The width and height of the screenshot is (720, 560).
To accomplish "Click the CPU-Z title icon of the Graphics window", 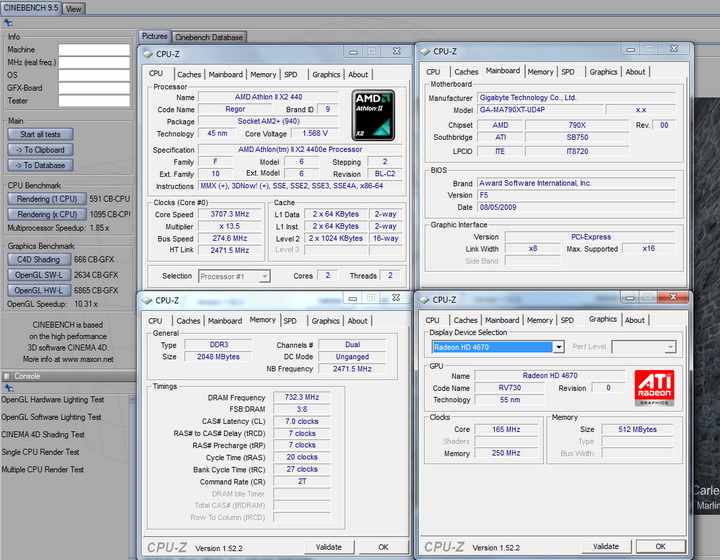I will tap(425, 299).
